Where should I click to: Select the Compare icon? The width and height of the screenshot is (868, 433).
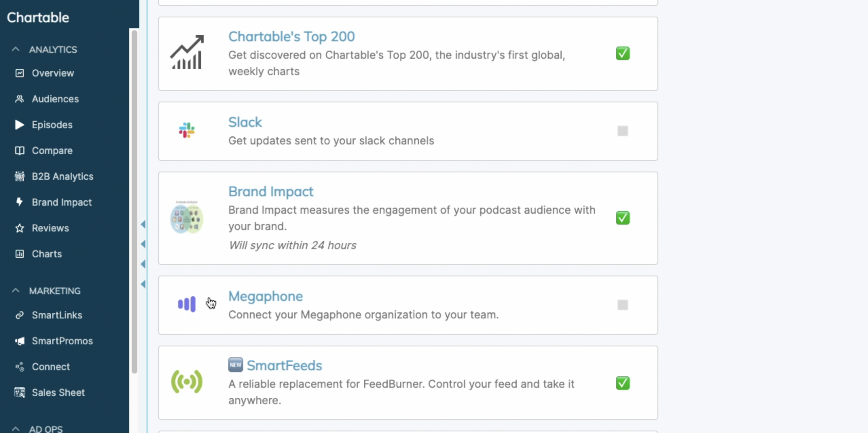click(x=19, y=151)
